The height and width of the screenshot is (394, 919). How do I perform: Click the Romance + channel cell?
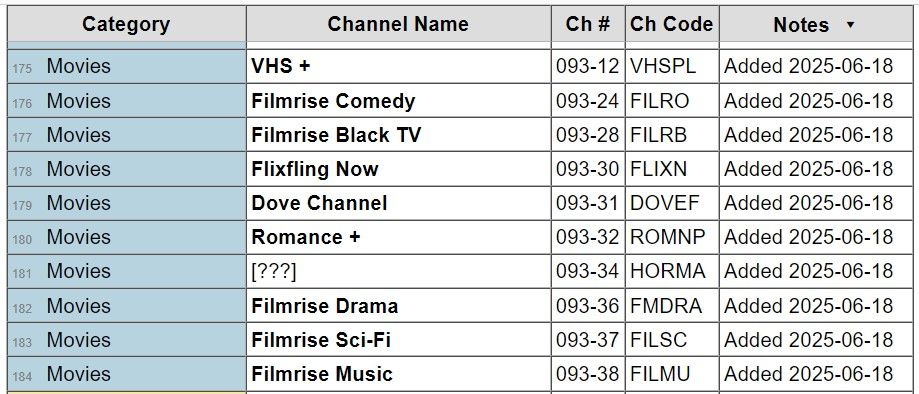coord(399,237)
